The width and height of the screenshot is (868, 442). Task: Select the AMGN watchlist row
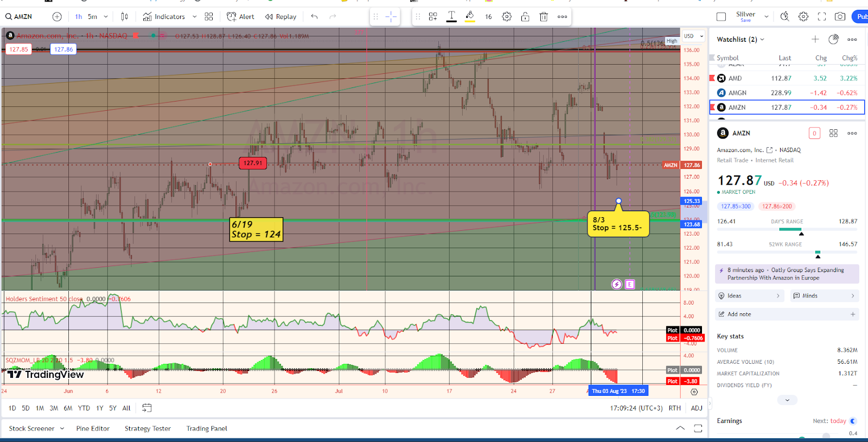coord(787,93)
